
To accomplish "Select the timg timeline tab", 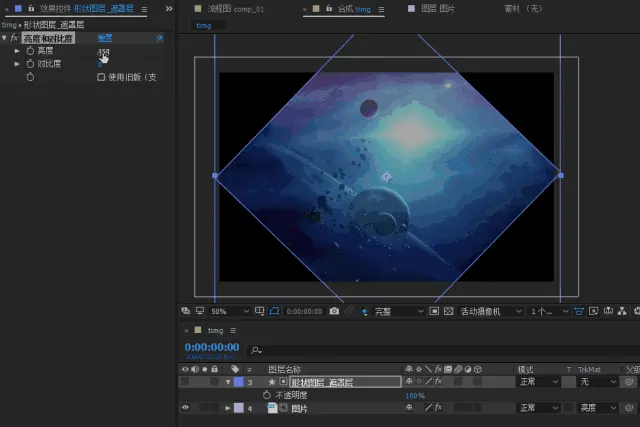I will 215,330.
